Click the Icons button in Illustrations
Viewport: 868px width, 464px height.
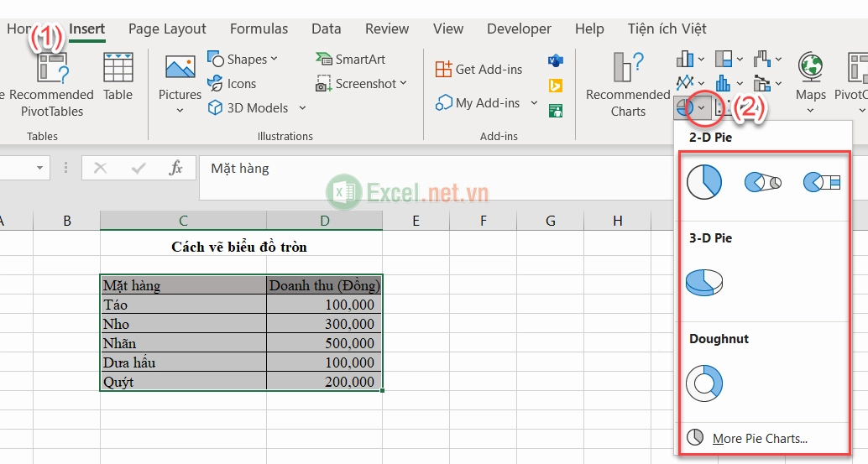point(232,84)
